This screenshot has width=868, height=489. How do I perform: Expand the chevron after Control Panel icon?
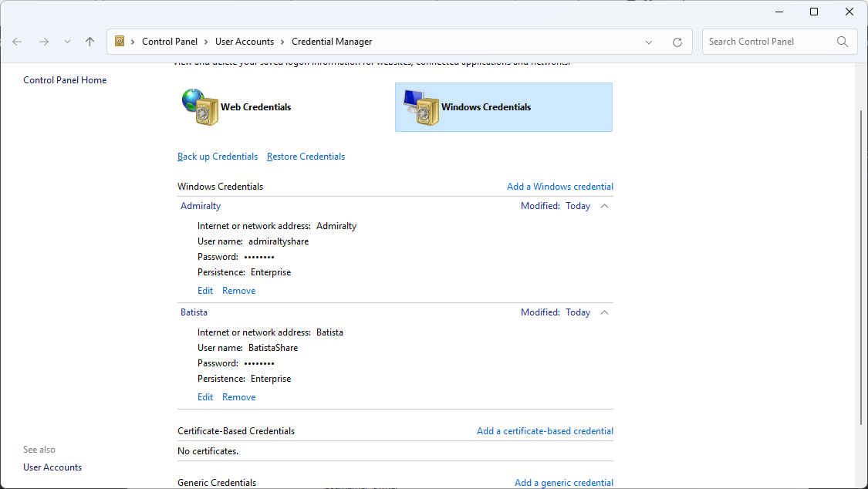[133, 42]
